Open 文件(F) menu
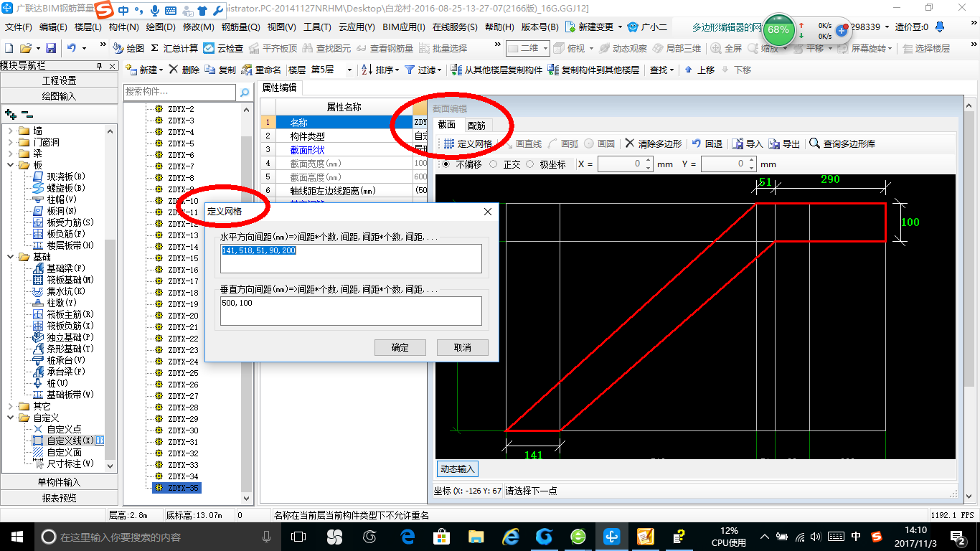980x551 pixels. click(18, 27)
